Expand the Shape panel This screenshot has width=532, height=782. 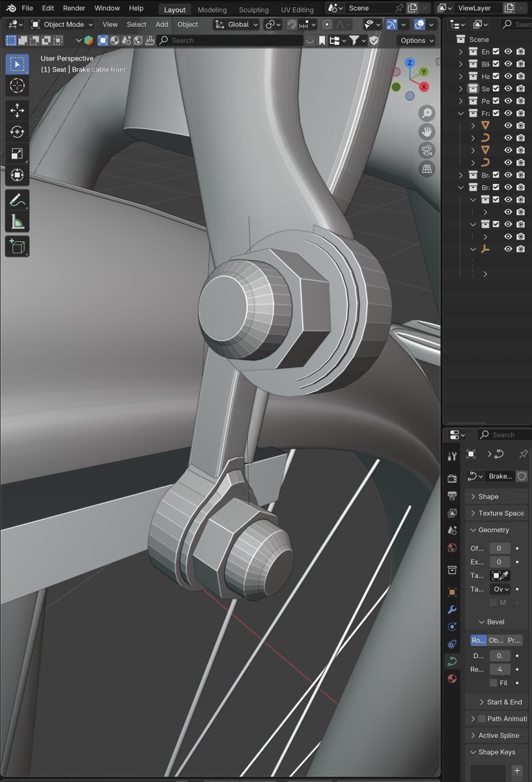[x=497, y=497]
